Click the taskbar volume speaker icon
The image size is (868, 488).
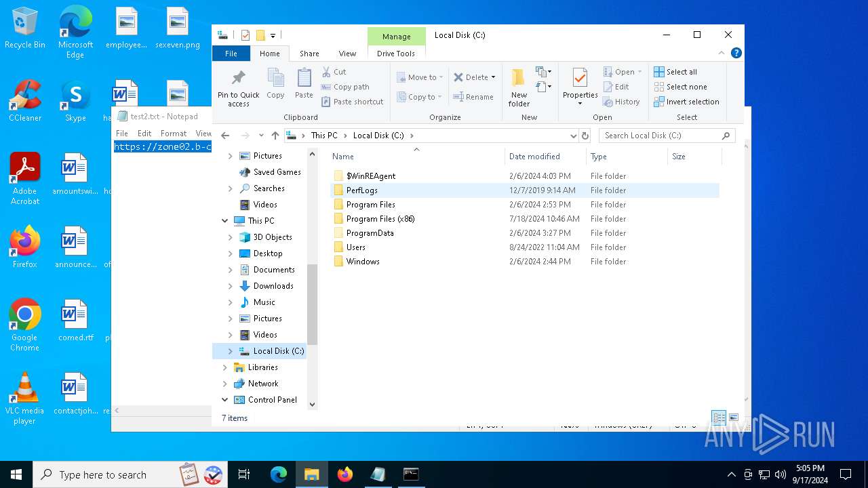[781, 474]
